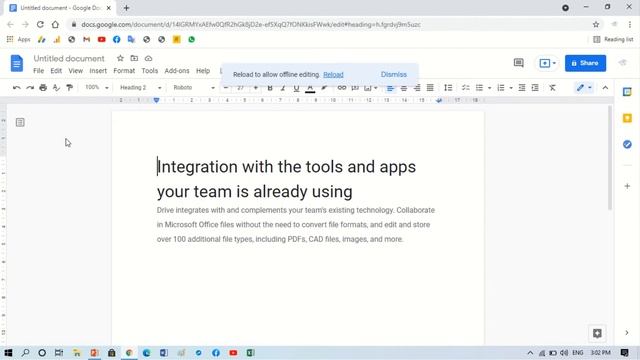The image size is (640, 360).
Task: Right align the text
Action: click(x=417, y=88)
